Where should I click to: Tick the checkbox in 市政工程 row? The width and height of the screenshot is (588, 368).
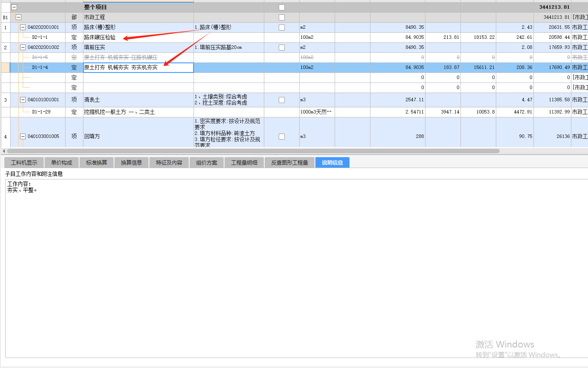tap(282, 17)
